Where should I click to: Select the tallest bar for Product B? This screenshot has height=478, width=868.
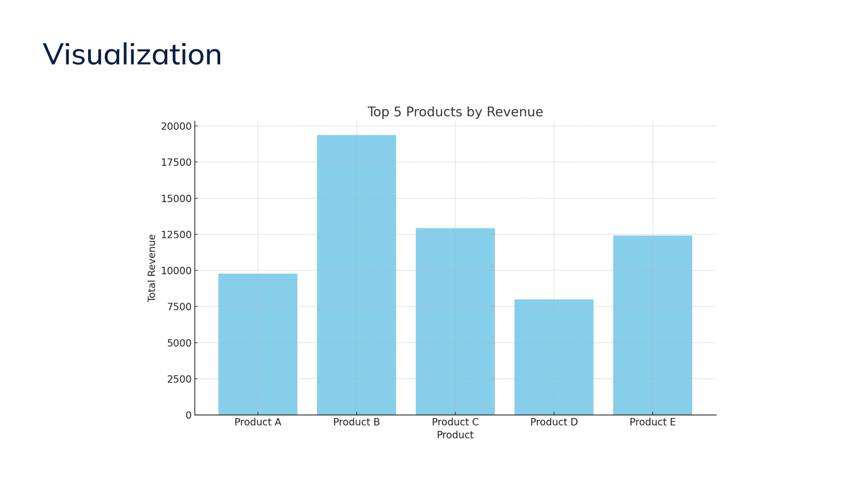click(x=356, y=275)
